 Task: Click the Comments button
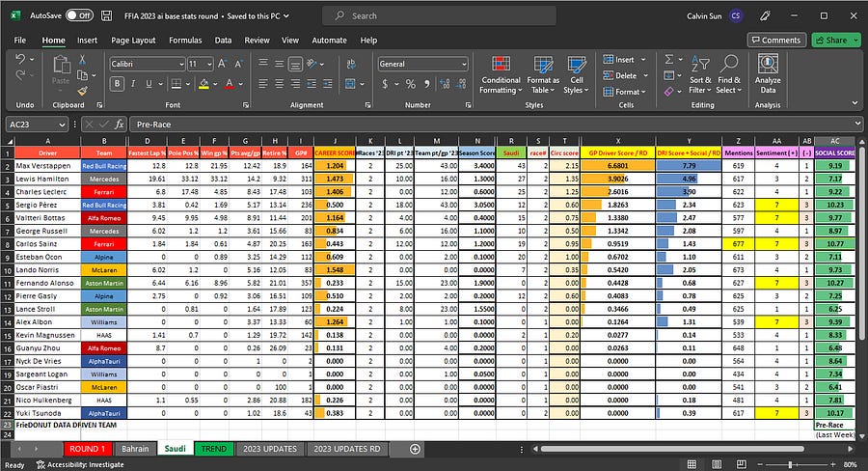[x=775, y=41]
